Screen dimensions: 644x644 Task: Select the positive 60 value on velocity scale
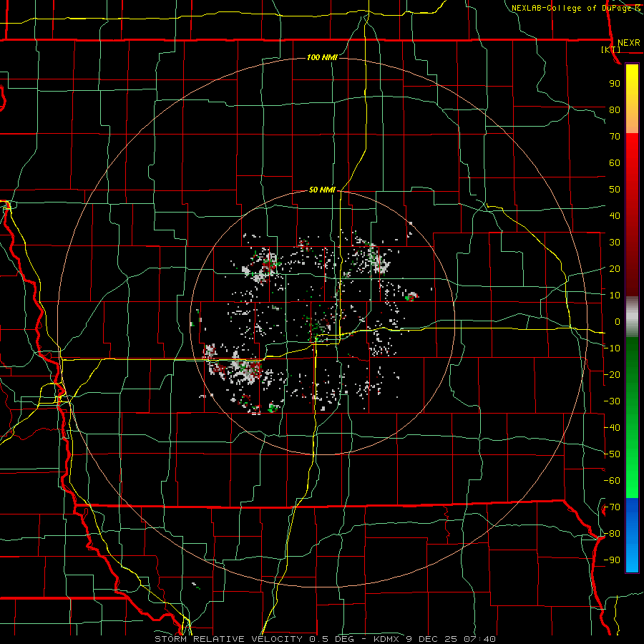pos(615,162)
